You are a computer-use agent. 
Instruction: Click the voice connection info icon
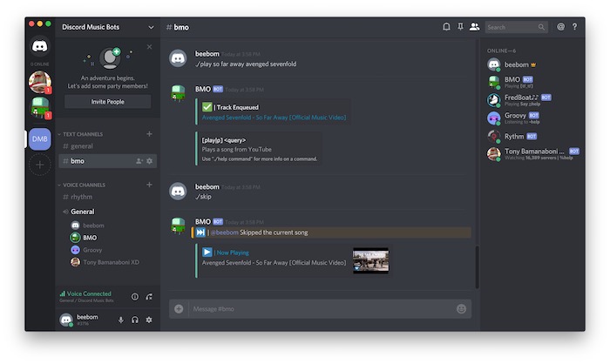[x=135, y=297]
